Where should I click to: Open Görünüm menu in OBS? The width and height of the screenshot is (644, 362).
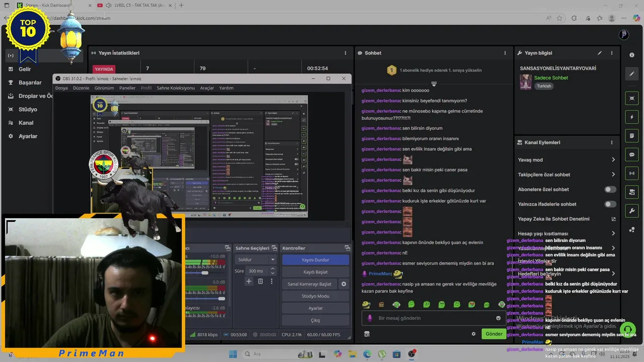point(104,88)
